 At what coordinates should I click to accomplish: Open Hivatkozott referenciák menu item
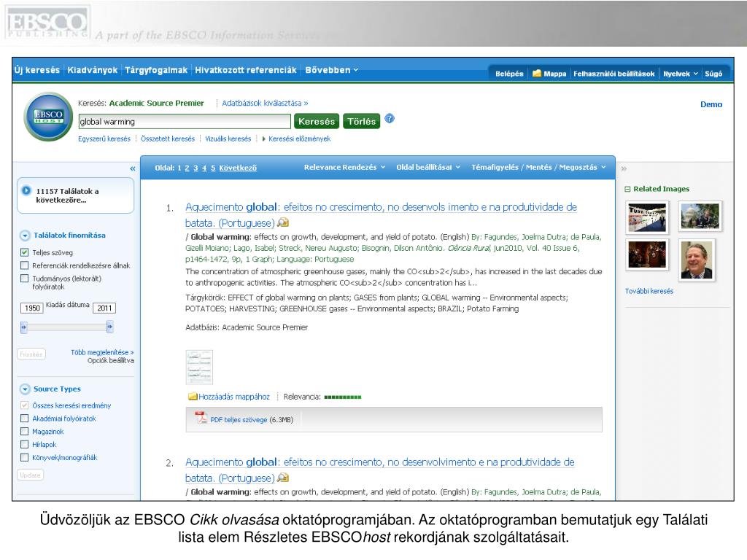pyautogui.click(x=246, y=70)
